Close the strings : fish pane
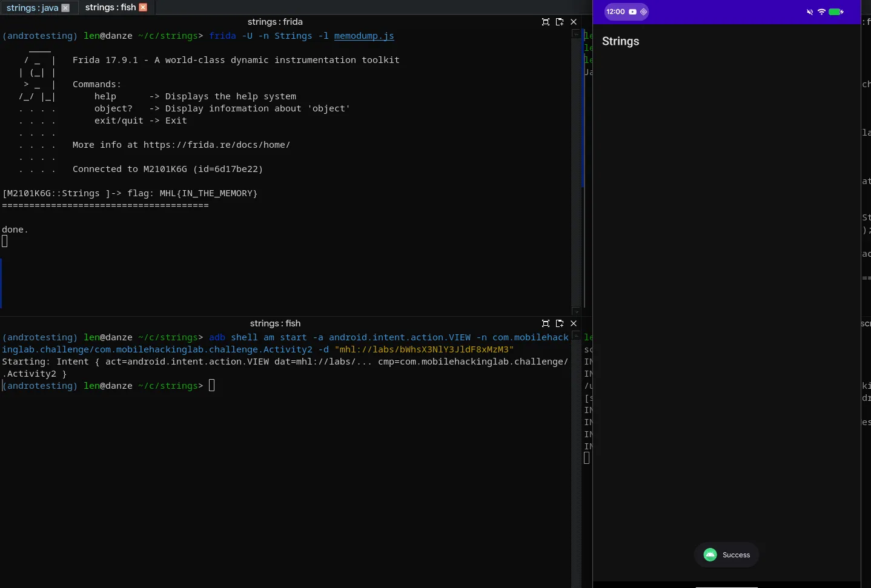 [574, 323]
